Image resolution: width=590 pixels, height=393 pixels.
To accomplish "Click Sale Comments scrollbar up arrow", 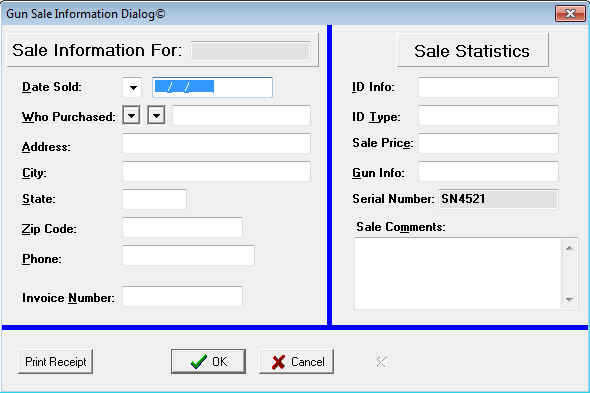I will point(569,247).
